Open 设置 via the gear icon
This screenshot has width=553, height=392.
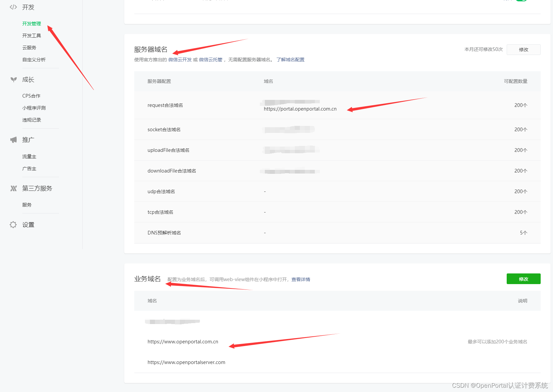click(13, 225)
